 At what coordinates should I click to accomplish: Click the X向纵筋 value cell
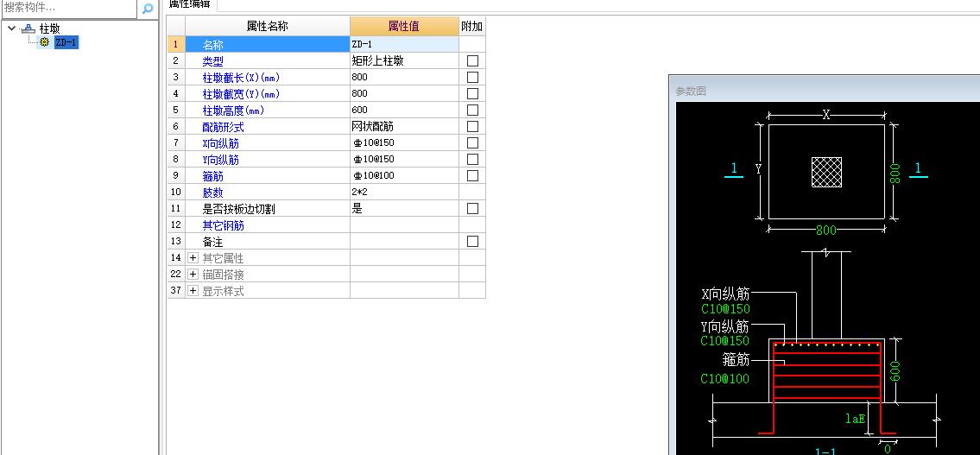point(404,143)
